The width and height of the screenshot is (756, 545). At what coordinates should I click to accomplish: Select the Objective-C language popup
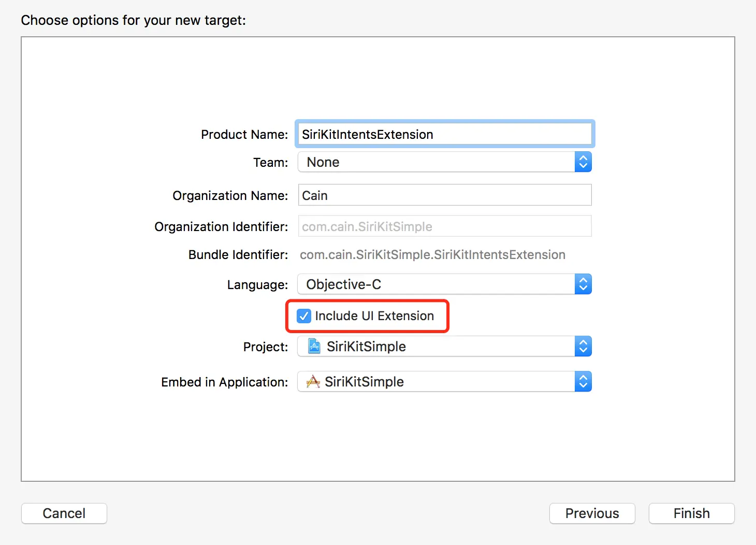pyautogui.click(x=436, y=284)
